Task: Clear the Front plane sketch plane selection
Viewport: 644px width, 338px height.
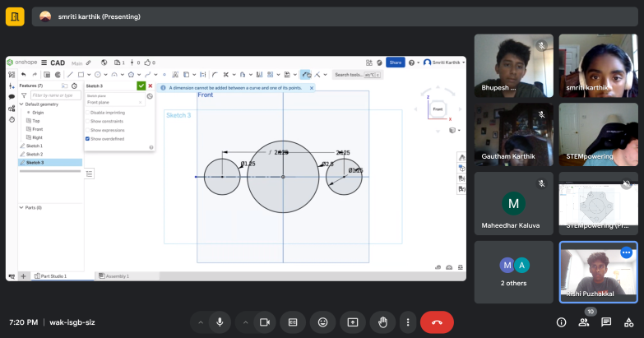Action: [141, 102]
